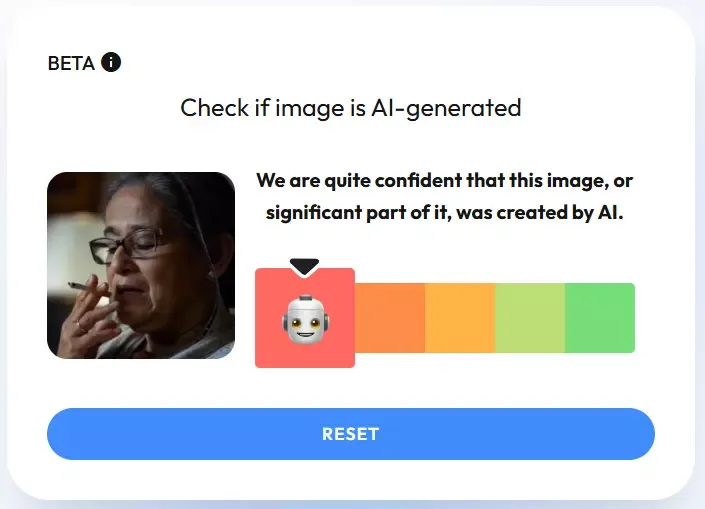Click the 'created by AI' result line
This screenshot has width=705, height=509.
click(445, 212)
